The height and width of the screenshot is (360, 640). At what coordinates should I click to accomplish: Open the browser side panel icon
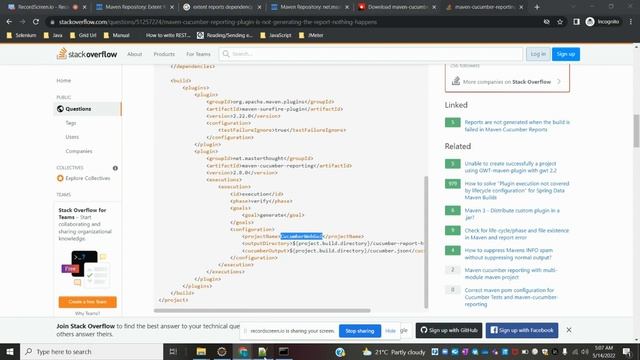tap(576, 22)
